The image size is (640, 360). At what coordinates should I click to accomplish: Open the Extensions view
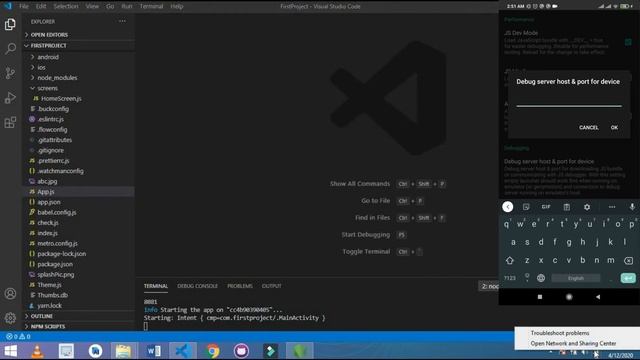point(10,122)
